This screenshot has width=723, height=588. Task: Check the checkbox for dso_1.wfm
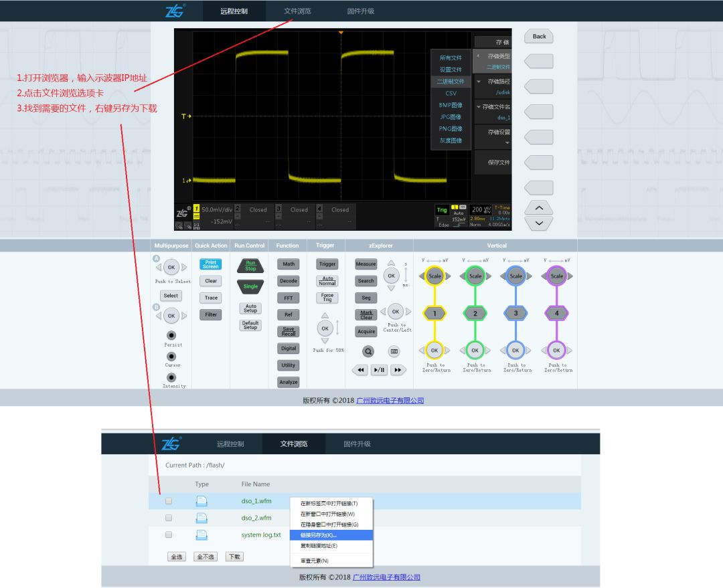tap(169, 501)
